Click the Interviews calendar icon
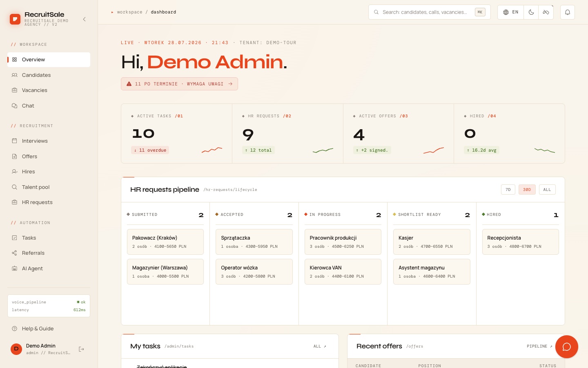 pyautogui.click(x=15, y=141)
